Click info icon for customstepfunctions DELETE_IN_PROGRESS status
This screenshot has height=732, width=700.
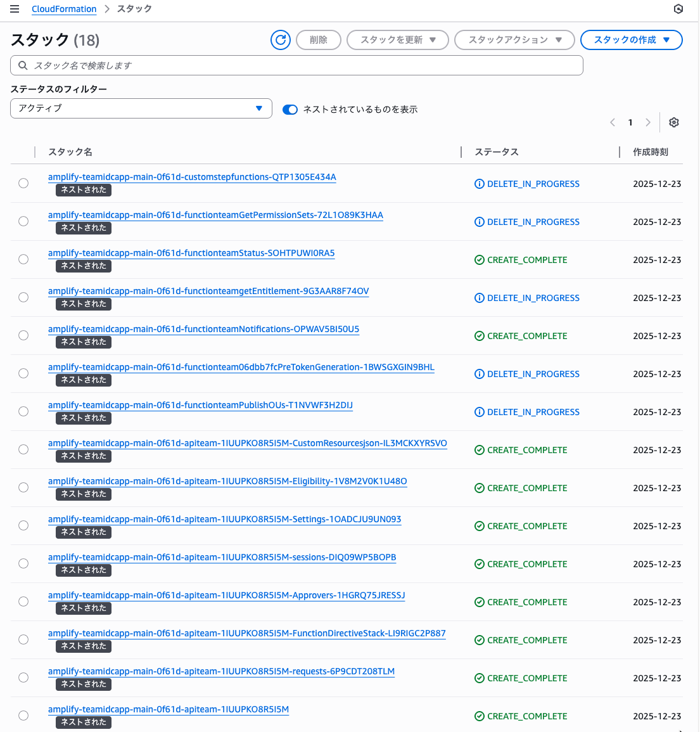tap(480, 184)
